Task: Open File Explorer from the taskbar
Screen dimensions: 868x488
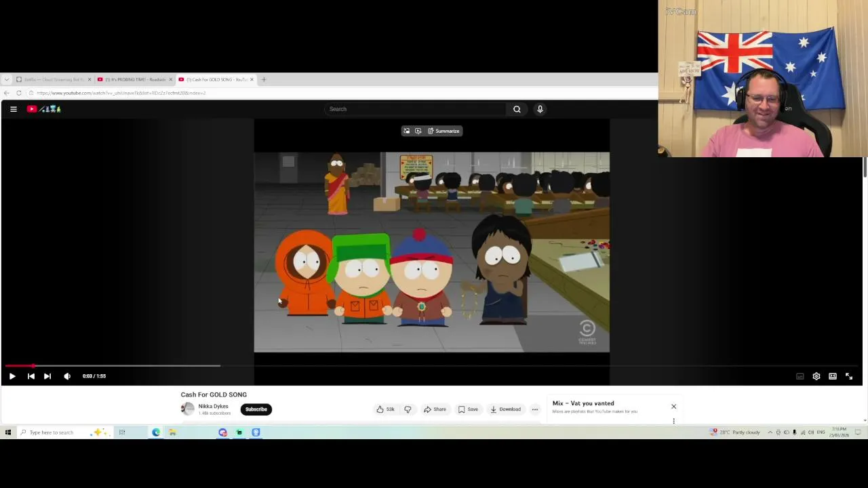Action: click(172, 432)
